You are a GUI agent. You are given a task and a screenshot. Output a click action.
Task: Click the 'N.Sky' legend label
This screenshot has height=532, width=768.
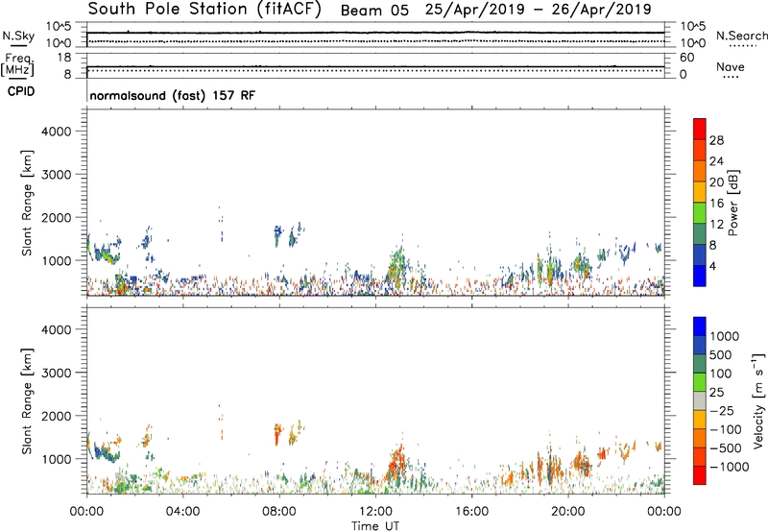click(x=18, y=36)
